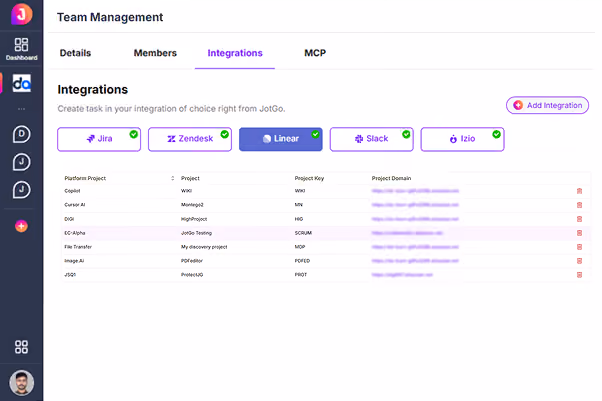Sort by the Platform Project column arrows
The image size is (602, 401).
172,178
